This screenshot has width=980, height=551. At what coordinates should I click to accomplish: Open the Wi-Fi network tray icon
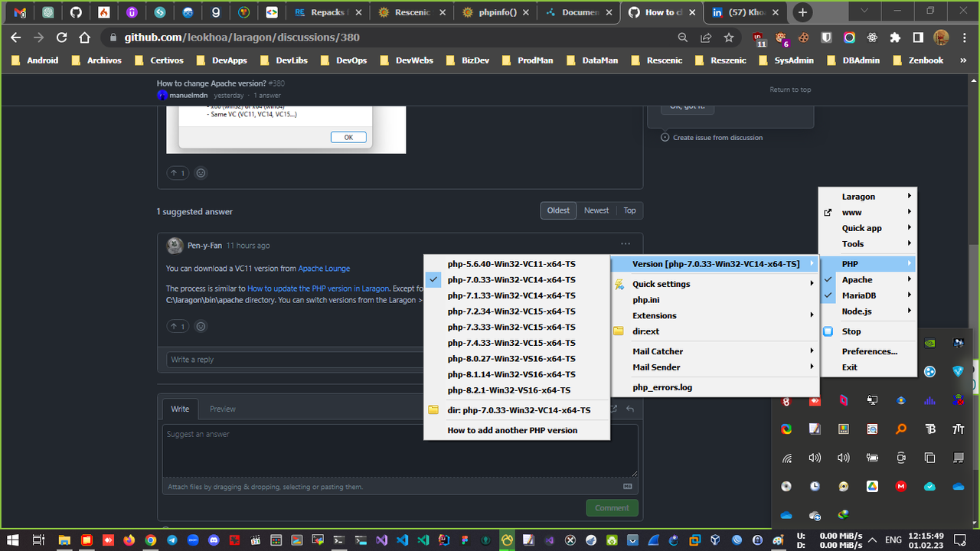(x=786, y=458)
